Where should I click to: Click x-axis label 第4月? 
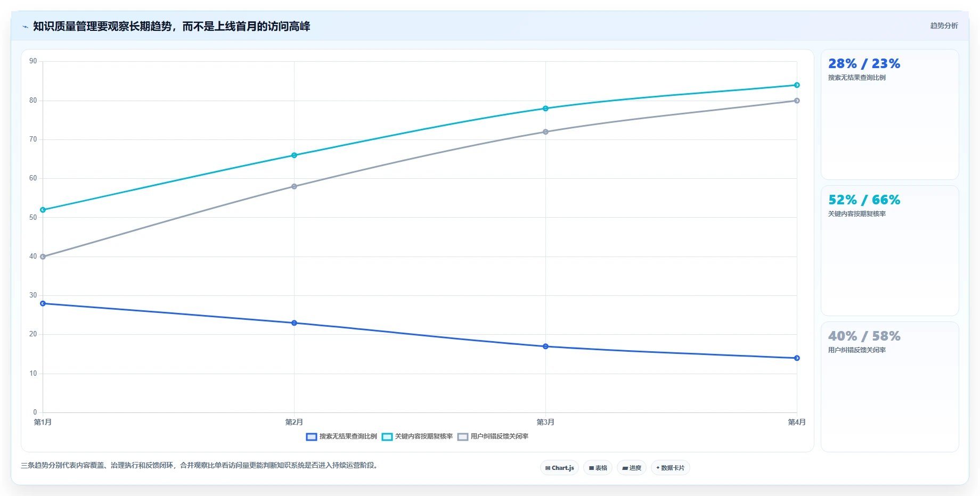tap(797, 422)
